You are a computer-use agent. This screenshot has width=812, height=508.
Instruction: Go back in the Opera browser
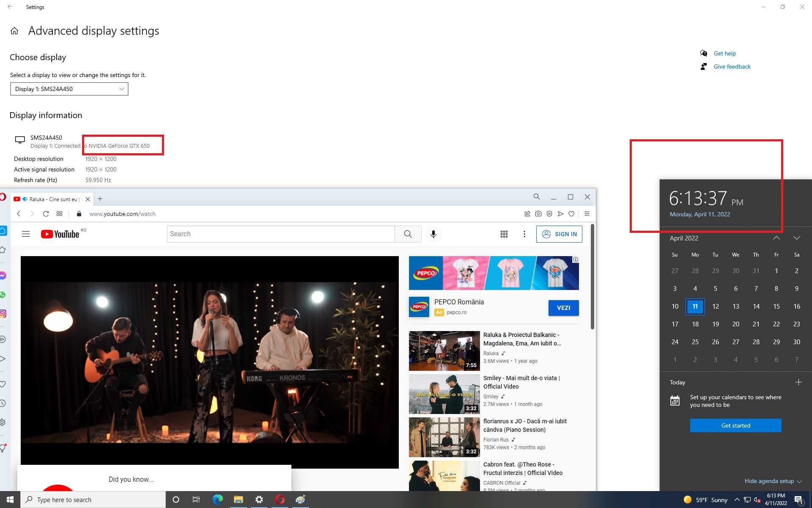click(19, 214)
